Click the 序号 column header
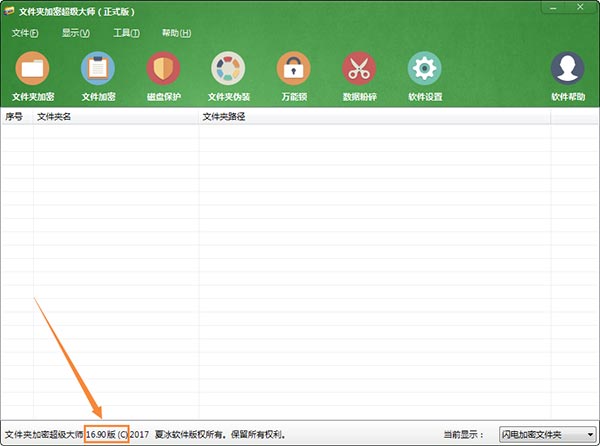Image resolution: width=600 pixels, height=446 pixels. pyautogui.click(x=15, y=117)
